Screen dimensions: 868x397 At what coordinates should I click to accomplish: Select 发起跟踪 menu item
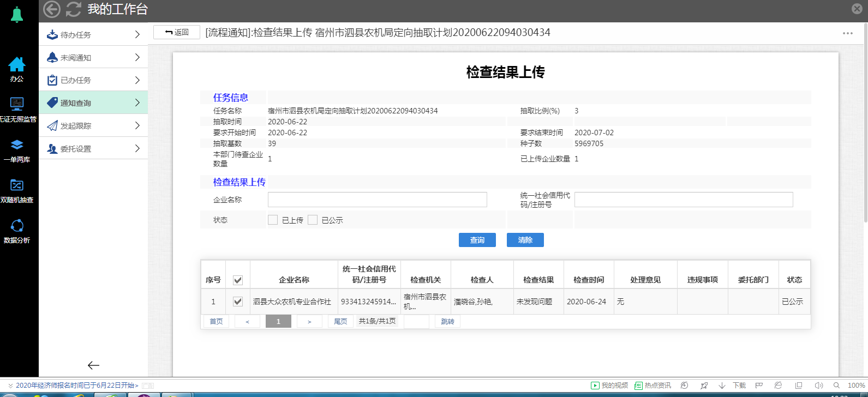tap(93, 125)
